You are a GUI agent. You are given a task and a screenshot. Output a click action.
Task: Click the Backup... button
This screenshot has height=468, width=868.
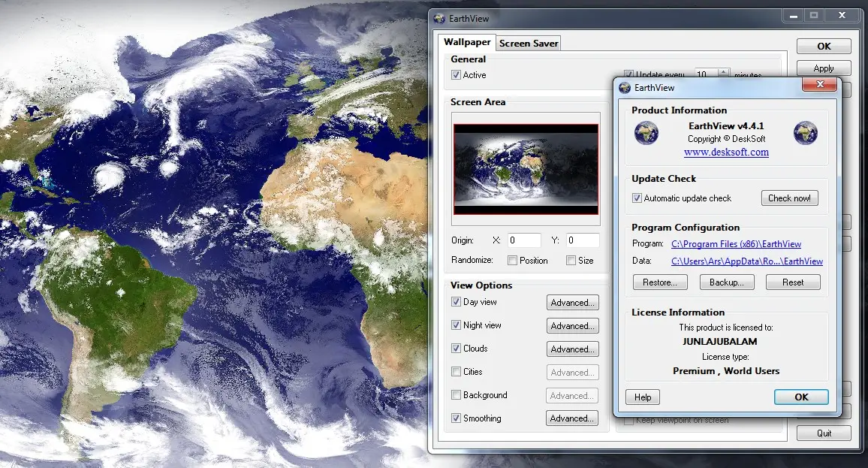[x=726, y=282]
